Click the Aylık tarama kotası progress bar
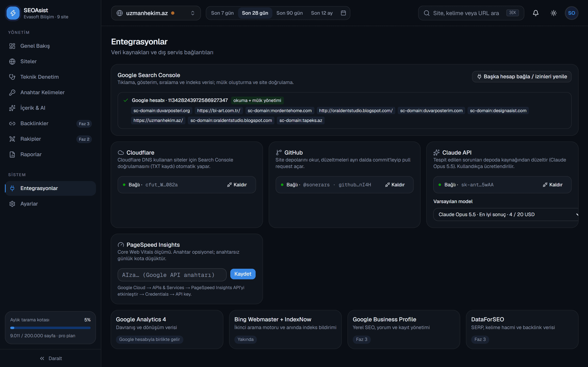588x367 pixels. point(50,328)
